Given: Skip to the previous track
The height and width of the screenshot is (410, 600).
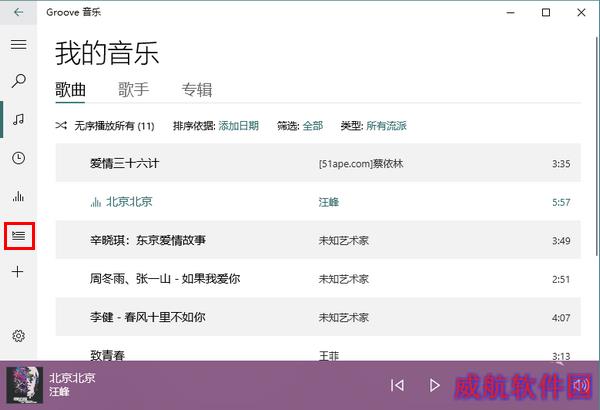Looking at the screenshot, I should tap(397, 385).
